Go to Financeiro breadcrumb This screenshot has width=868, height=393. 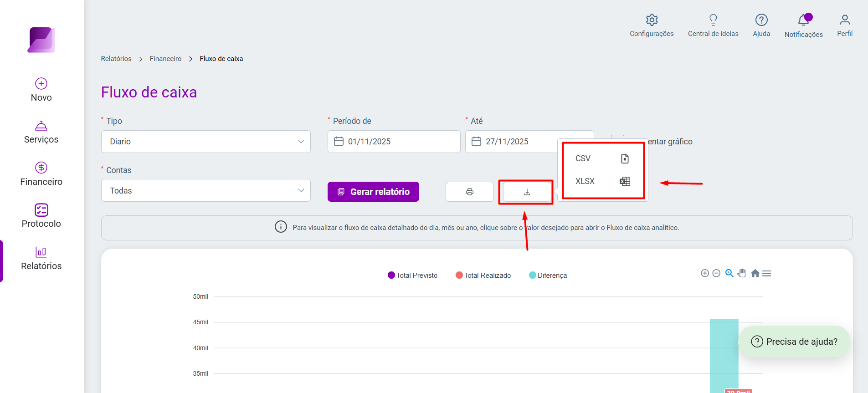pyautogui.click(x=165, y=59)
